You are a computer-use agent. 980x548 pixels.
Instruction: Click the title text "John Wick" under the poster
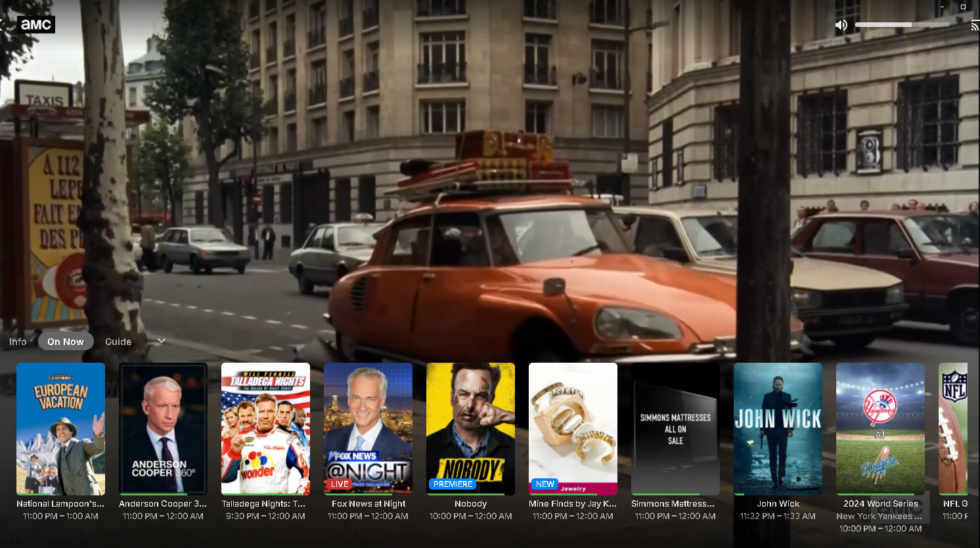(x=778, y=504)
